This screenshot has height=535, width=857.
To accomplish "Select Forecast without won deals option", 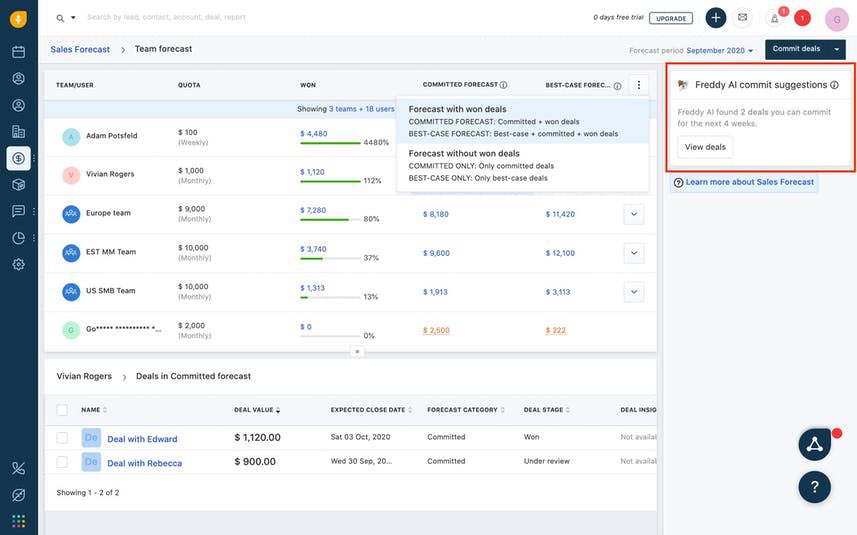I will coord(523,166).
